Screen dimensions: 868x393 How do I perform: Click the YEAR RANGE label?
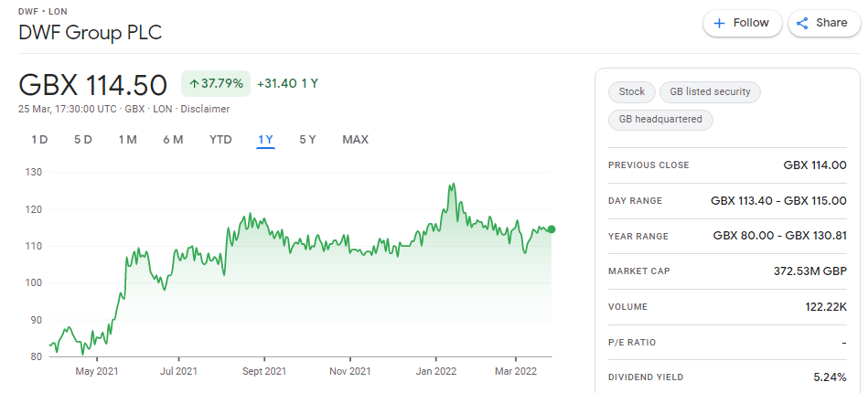click(x=638, y=236)
